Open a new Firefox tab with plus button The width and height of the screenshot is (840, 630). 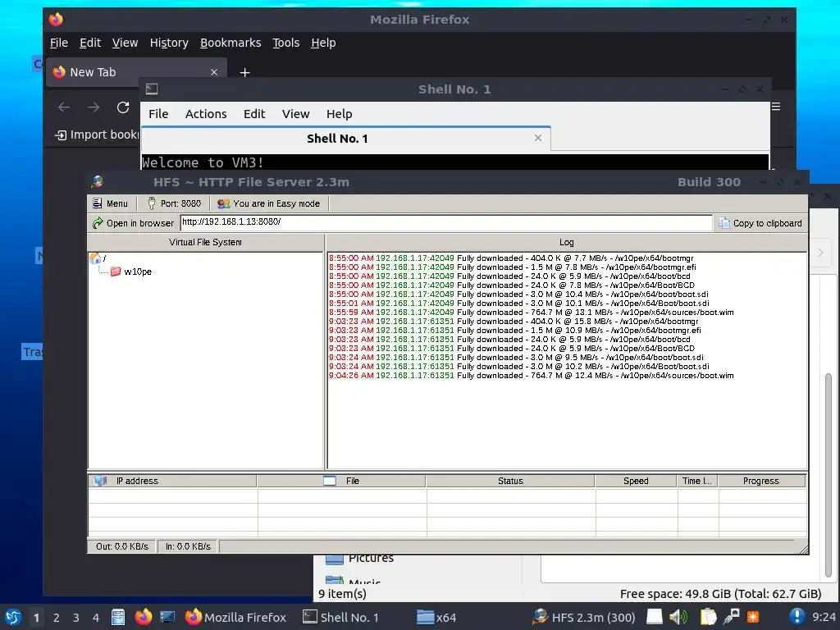pyautogui.click(x=244, y=72)
